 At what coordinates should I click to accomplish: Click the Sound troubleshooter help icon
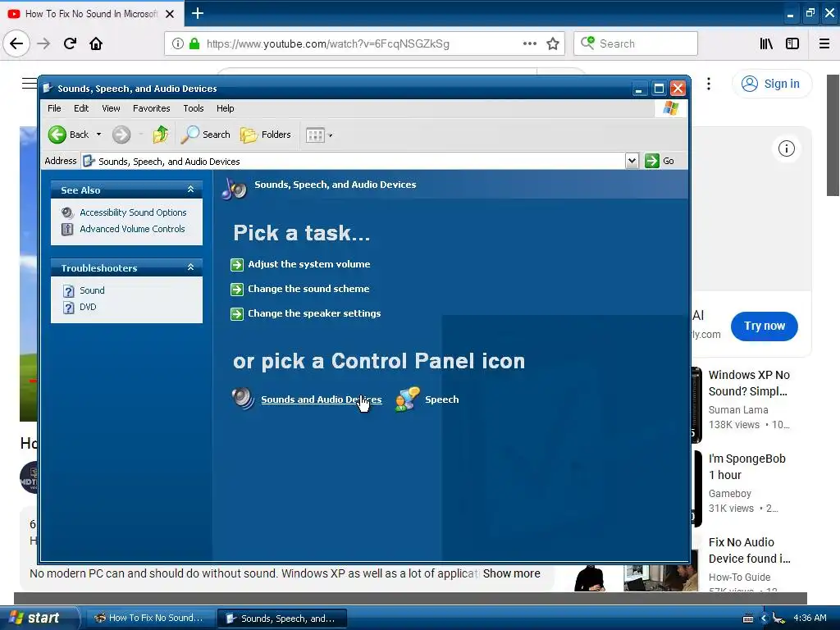pos(68,291)
